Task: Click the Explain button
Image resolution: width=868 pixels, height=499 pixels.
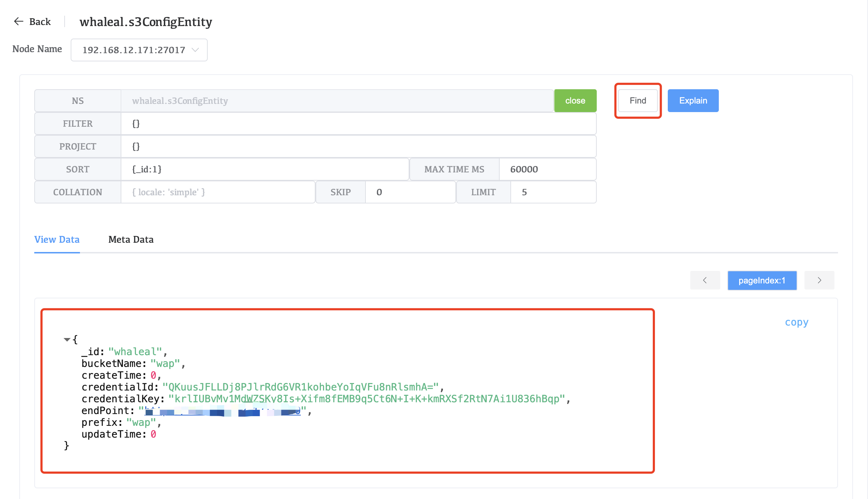Action: click(x=693, y=101)
